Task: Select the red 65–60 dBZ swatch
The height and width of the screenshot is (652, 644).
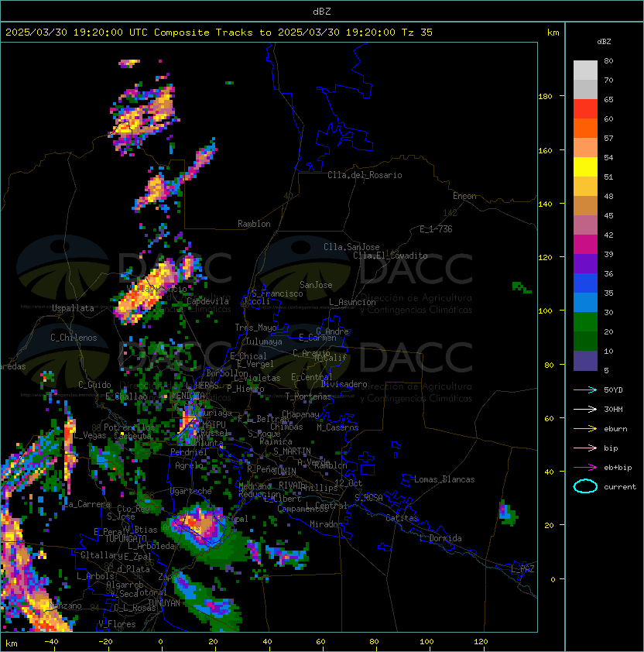Action: pyautogui.click(x=585, y=108)
